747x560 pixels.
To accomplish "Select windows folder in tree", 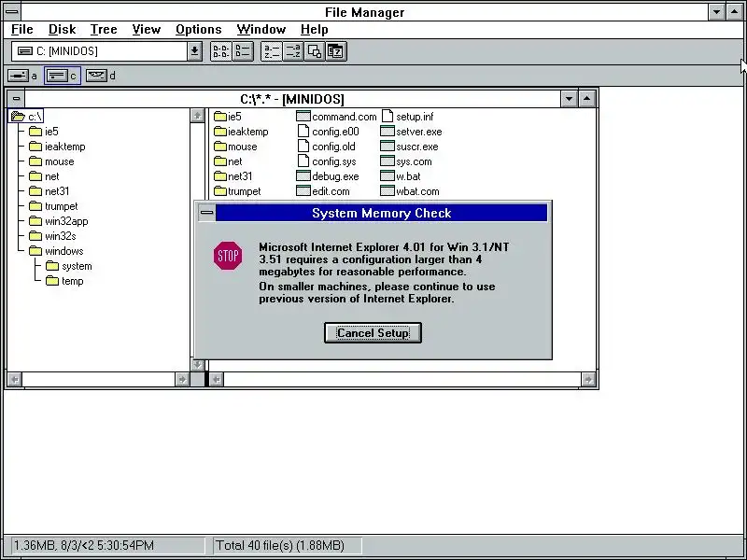I will (x=56, y=251).
